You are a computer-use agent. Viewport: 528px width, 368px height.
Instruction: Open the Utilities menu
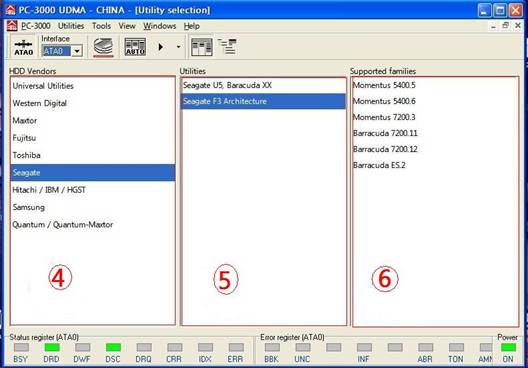coord(71,26)
